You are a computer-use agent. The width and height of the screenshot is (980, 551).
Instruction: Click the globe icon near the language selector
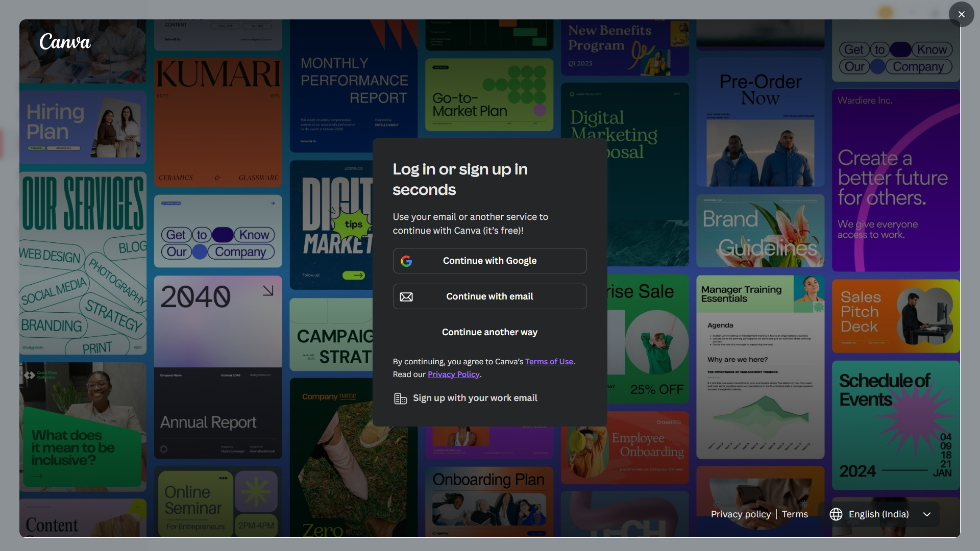coord(836,514)
